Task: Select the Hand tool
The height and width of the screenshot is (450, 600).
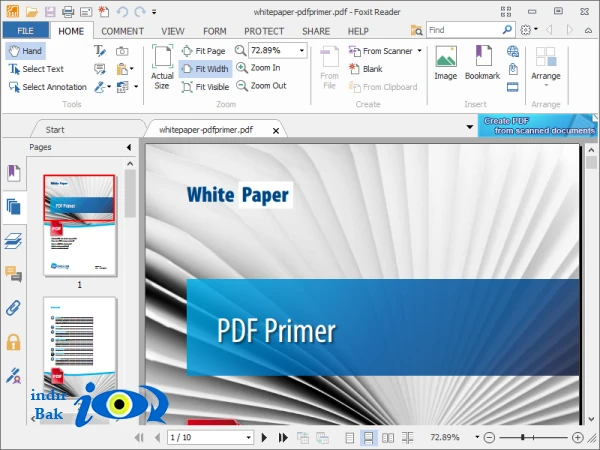Action: [26, 51]
